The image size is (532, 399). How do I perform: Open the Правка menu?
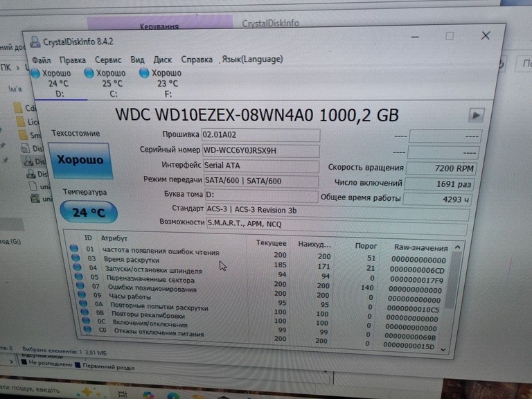[x=73, y=60]
